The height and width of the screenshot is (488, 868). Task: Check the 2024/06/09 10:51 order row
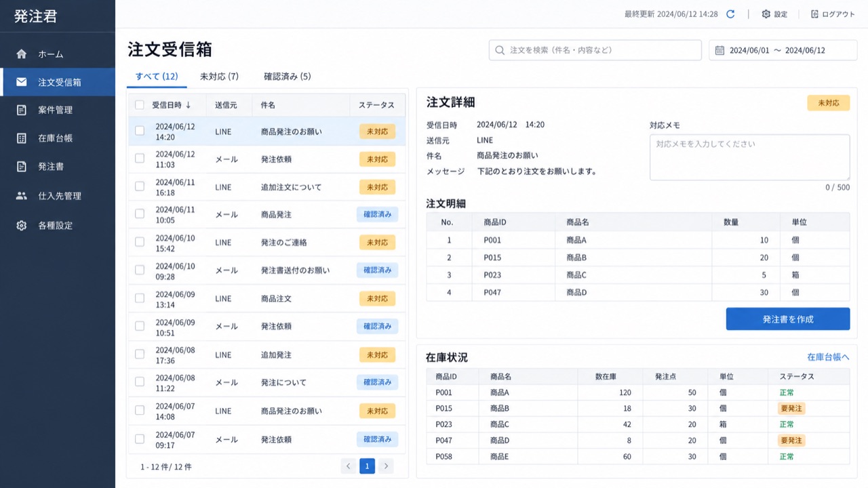coord(140,326)
